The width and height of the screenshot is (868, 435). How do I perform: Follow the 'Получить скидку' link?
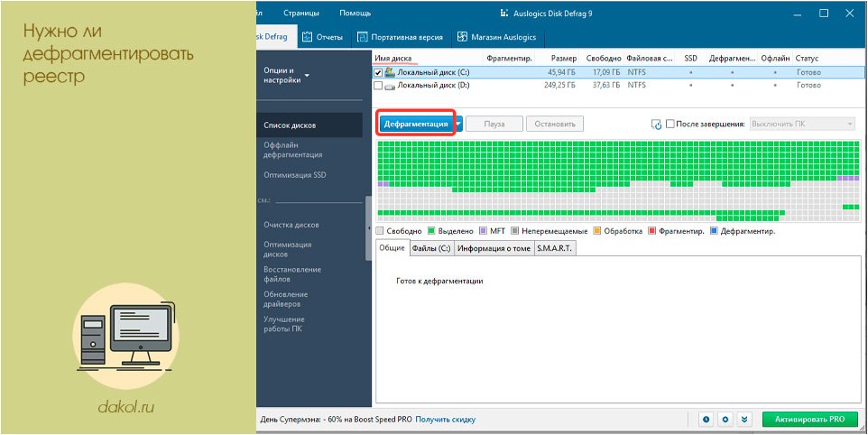445,420
